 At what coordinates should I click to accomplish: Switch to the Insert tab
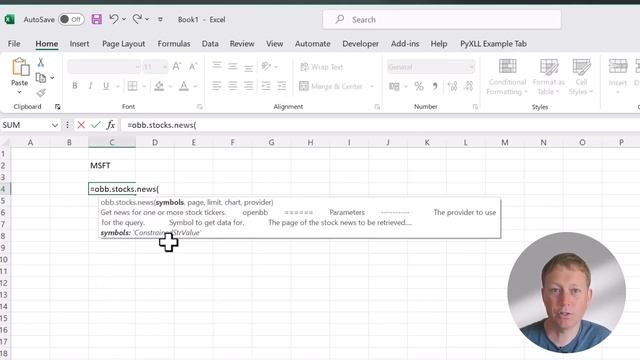click(79, 44)
